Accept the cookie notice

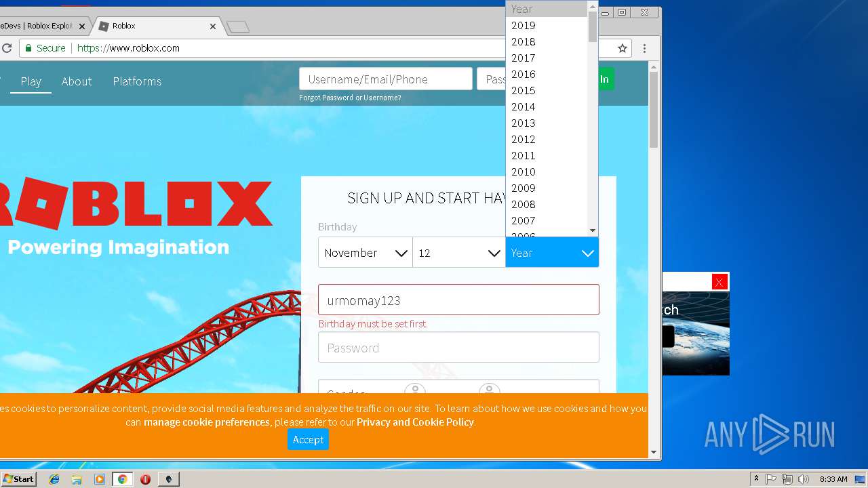point(308,439)
